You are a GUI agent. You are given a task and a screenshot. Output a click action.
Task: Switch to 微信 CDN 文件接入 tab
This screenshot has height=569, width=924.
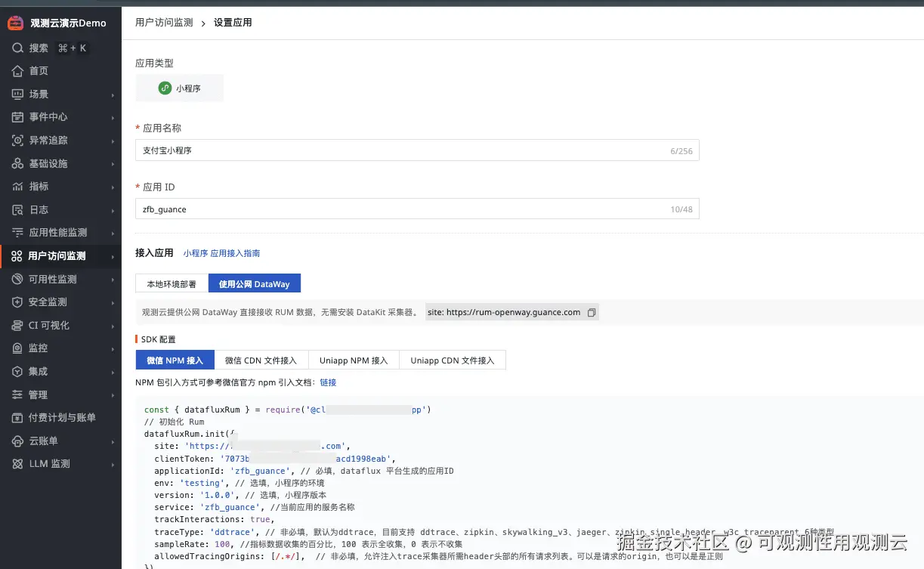coord(261,360)
